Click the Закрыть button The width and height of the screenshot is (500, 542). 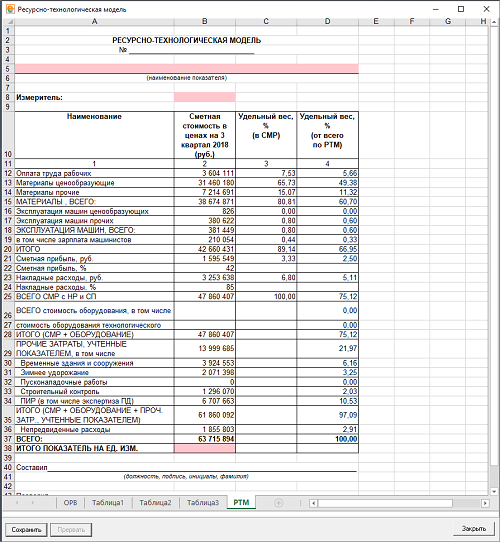(x=474, y=529)
